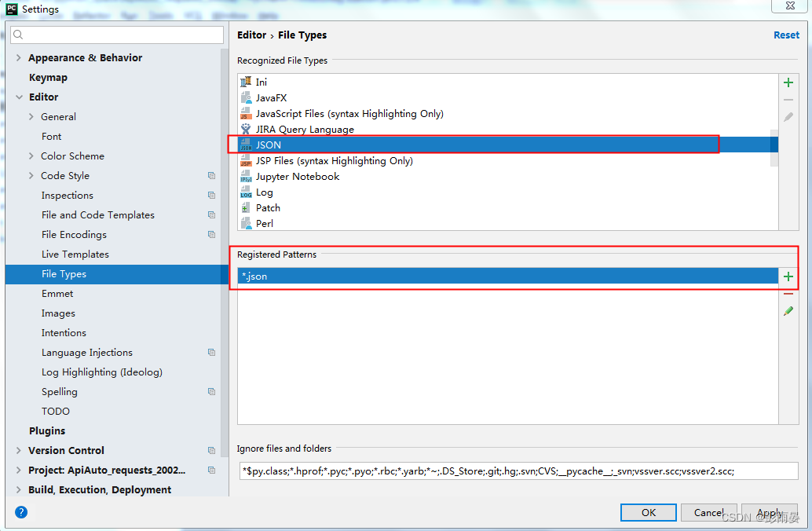This screenshot has width=812, height=531.
Task: Edit the registered pattern with pencil icon
Action: pyautogui.click(x=788, y=311)
